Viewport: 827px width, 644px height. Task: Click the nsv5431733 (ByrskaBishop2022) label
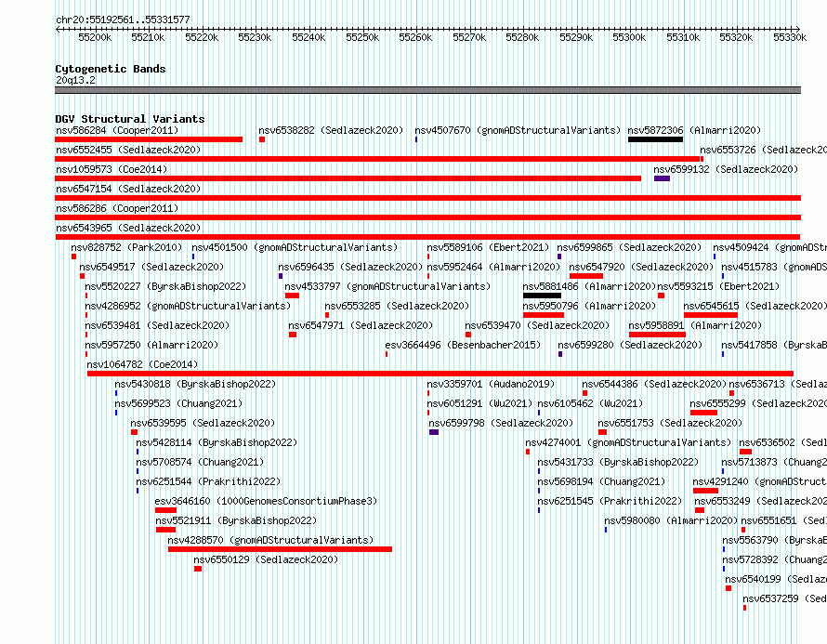tap(618, 462)
